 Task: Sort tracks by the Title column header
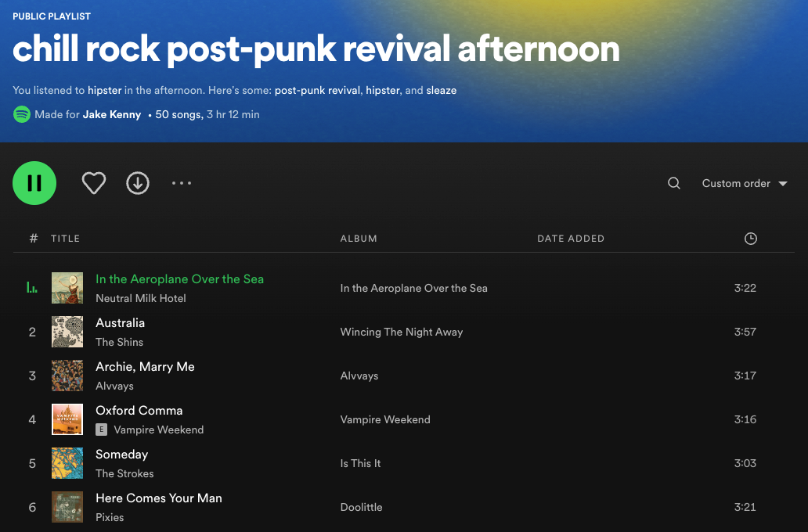[x=65, y=239]
